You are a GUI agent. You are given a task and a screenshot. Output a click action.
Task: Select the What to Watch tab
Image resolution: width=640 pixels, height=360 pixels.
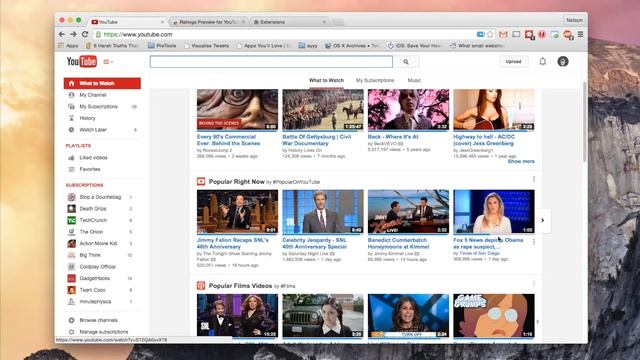pyautogui.click(x=326, y=80)
